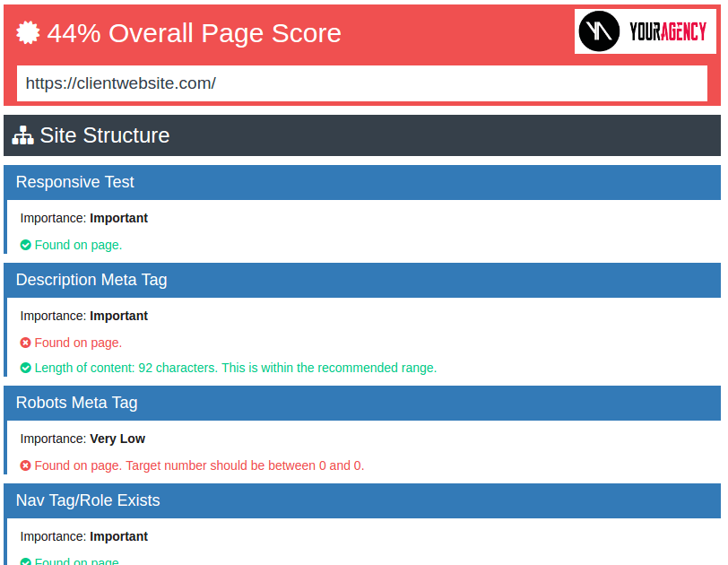Screen dimensions: 728x565
Task: Click the red error icon under Description Meta Tag
Action: coord(26,343)
